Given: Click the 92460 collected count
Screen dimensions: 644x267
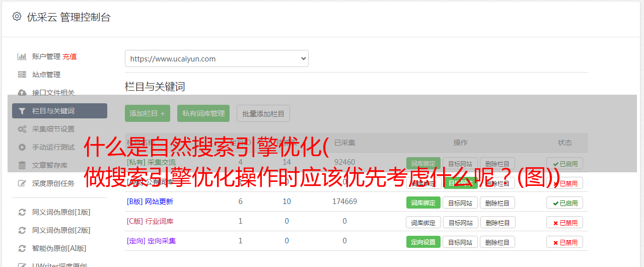Looking at the screenshot, I should [x=344, y=162].
